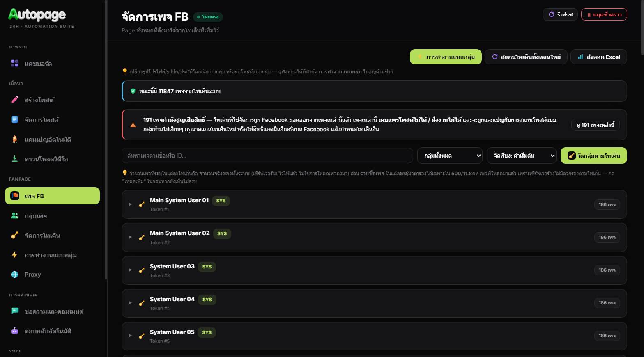Image resolution: width=644 pixels, height=357 pixels.
Task: Select กลุ่มเพจ in the sidebar
Action: (52, 215)
